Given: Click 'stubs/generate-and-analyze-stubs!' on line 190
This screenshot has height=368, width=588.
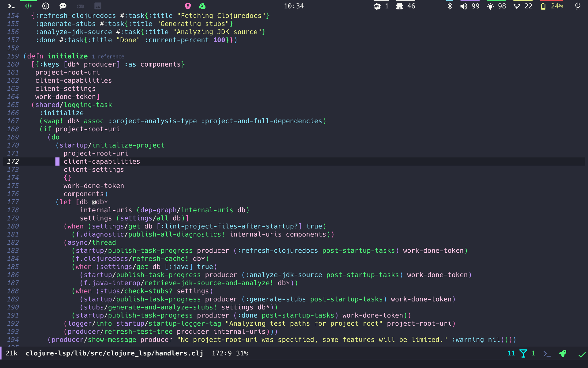Looking at the screenshot, I should (150, 307).
